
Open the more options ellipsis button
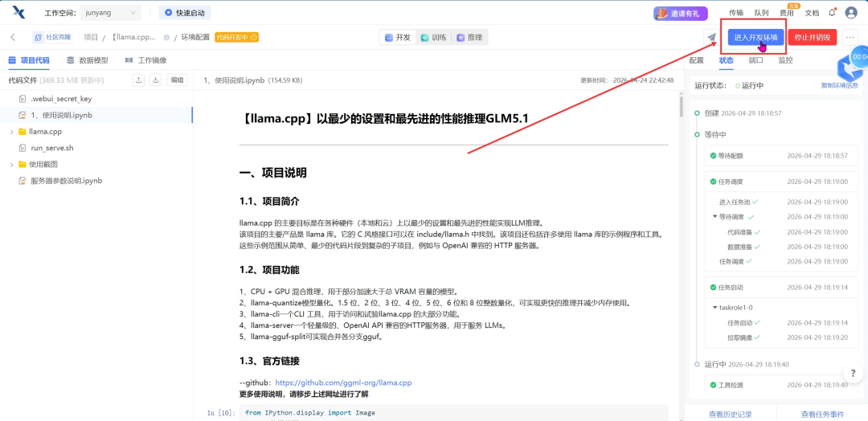[x=850, y=37]
